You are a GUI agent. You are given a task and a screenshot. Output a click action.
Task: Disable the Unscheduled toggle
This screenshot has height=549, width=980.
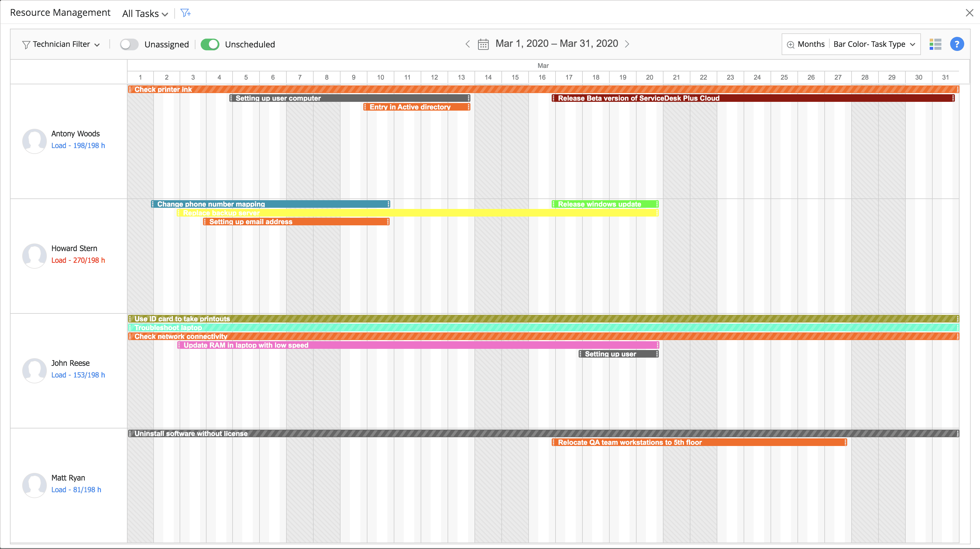(x=210, y=44)
